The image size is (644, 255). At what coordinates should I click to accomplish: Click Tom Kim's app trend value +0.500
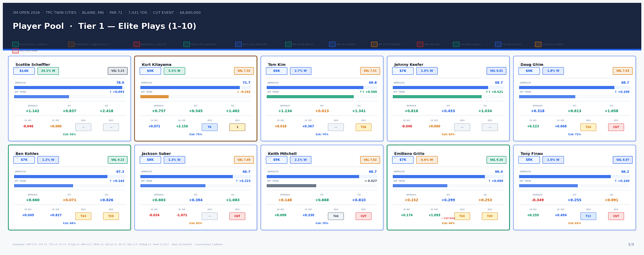369,92
